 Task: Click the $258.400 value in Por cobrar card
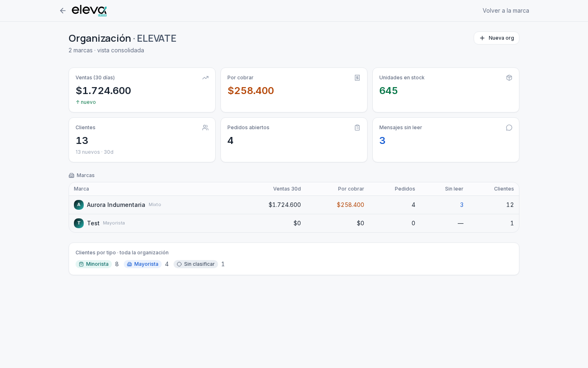coord(251,91)
